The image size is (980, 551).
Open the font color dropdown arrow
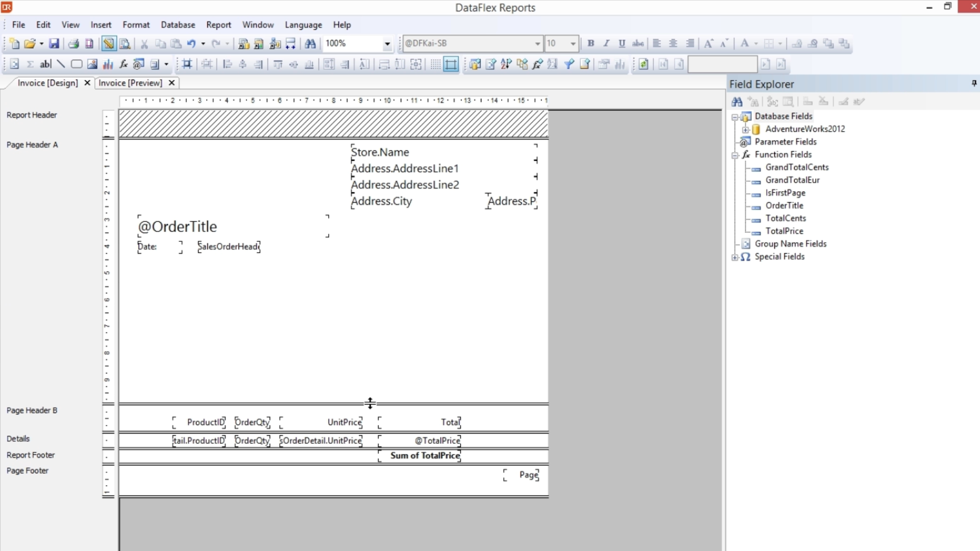pyautogui.click(x=756, y=44)
